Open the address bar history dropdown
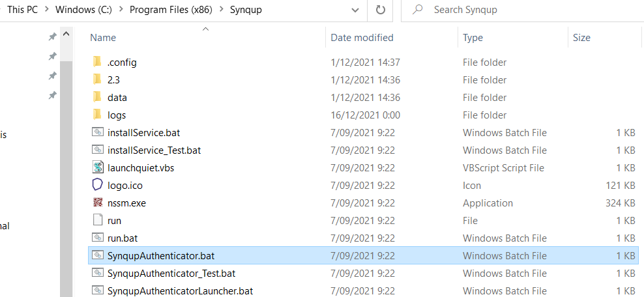Screen dimensions: 644x297 point(355,10)
